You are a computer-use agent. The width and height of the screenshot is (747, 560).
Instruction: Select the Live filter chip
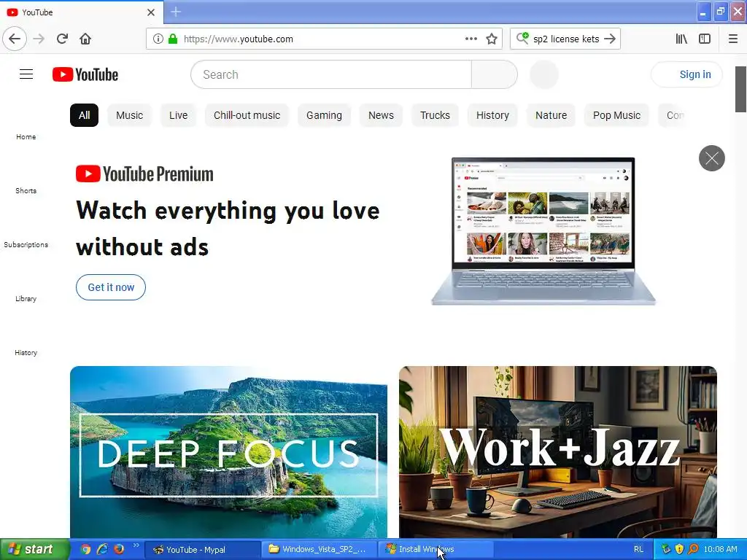(x=178, y=115)
